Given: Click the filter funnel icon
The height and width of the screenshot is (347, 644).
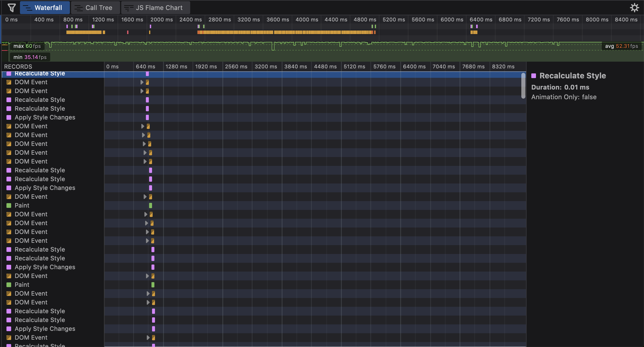Looking at the screenshot, I should [11, 8].
